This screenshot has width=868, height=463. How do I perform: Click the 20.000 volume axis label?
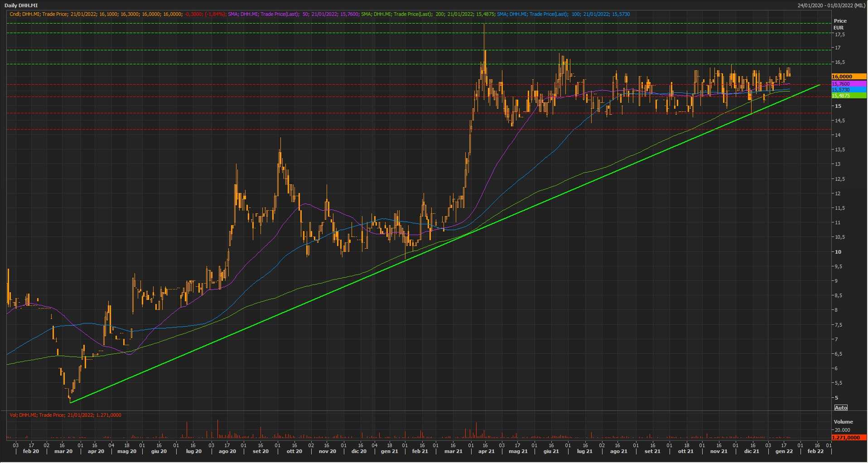click(x=843, y=430)
